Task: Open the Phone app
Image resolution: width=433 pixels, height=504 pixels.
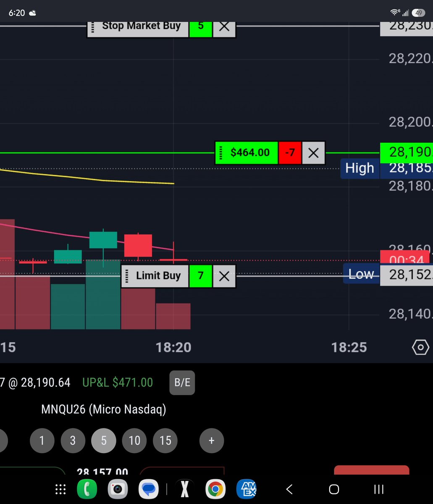Action: tap(87, 489)
